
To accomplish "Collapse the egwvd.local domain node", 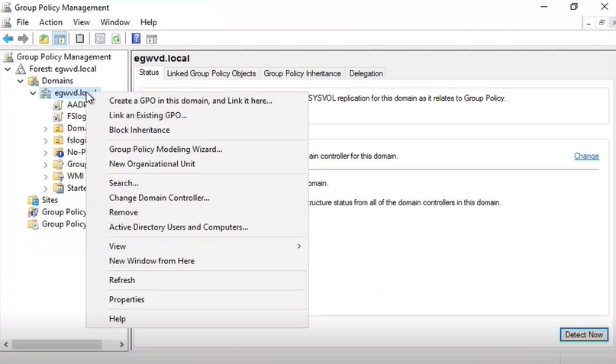I will coord(33,93).
